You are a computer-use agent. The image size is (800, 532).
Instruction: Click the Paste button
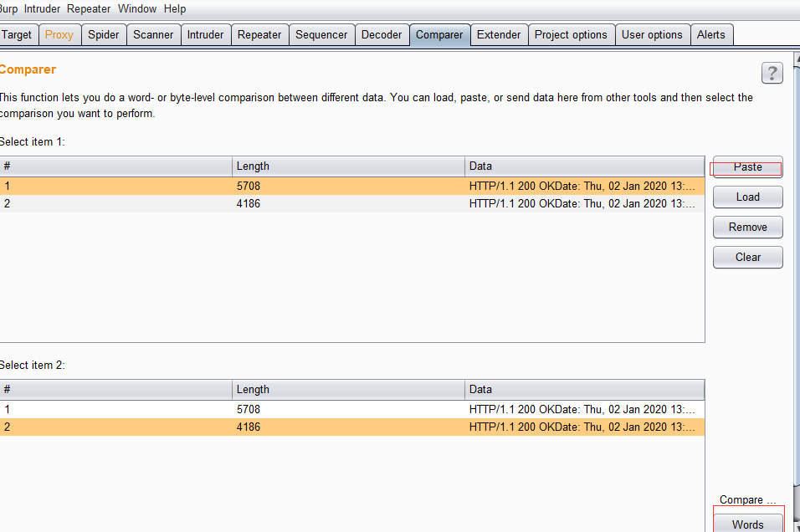click(x=748, y=166)
